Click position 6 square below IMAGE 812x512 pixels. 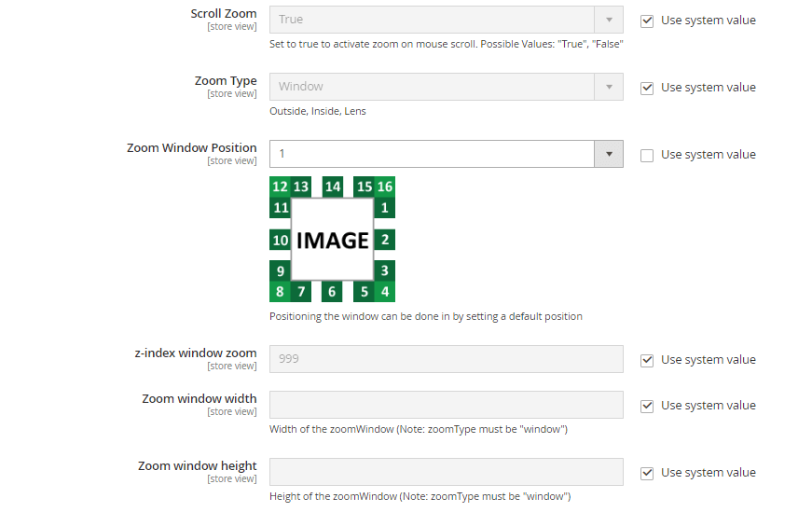click(332, 292)
